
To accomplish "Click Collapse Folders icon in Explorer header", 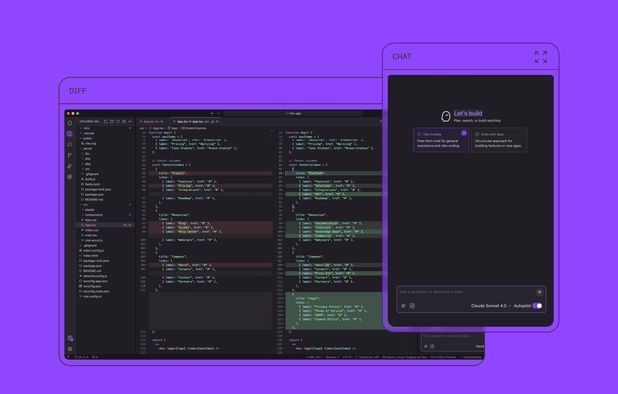I will pyautogui.click(x=124, y=122).
